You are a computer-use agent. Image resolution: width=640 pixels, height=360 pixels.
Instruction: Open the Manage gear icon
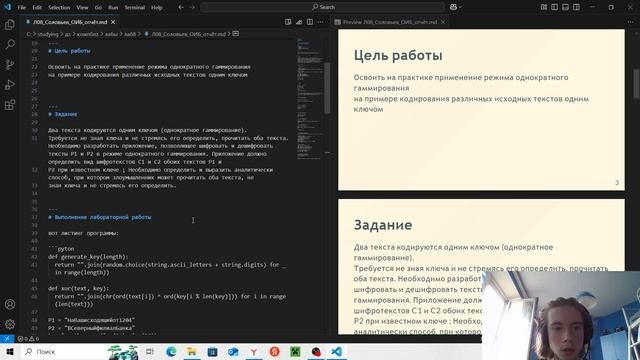(10, 324)
